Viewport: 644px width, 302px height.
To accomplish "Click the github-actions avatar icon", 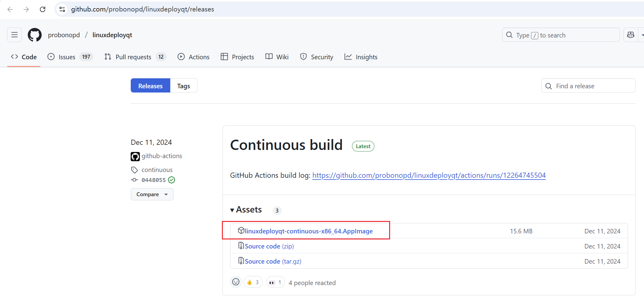I will point(135,156).
